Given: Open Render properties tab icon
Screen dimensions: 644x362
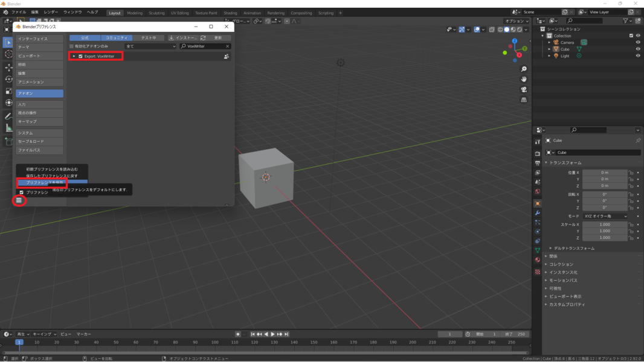Looking at the screenshot, I should (537, 153).
